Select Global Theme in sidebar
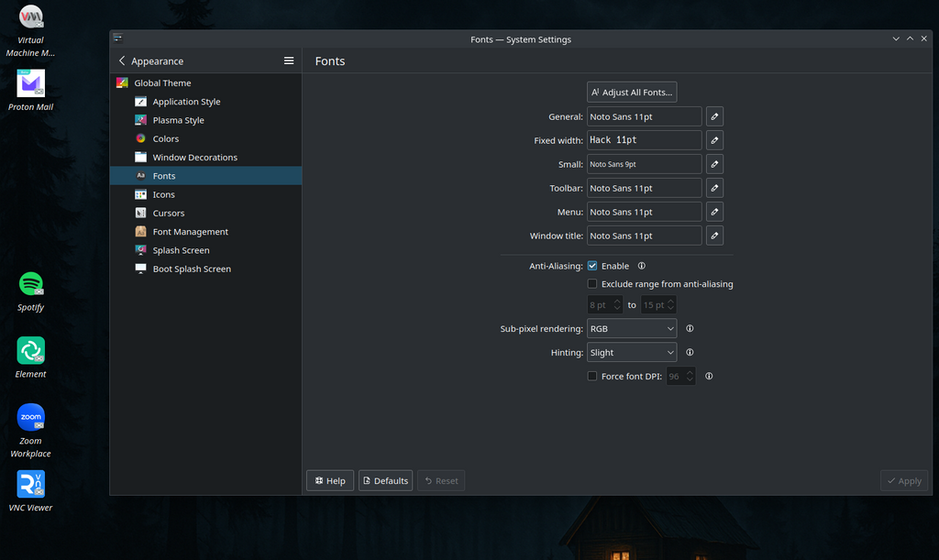Screen dimensions: 939x560 [x=206, y=82]
